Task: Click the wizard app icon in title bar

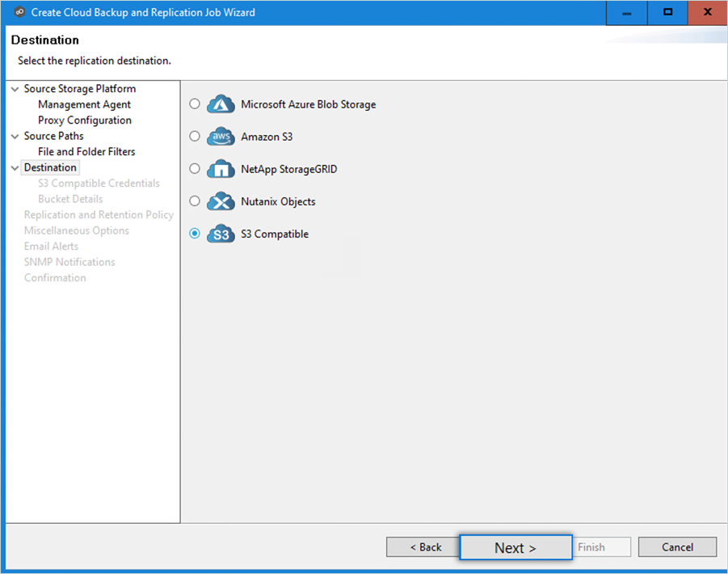Action: (x=19, y=13)
